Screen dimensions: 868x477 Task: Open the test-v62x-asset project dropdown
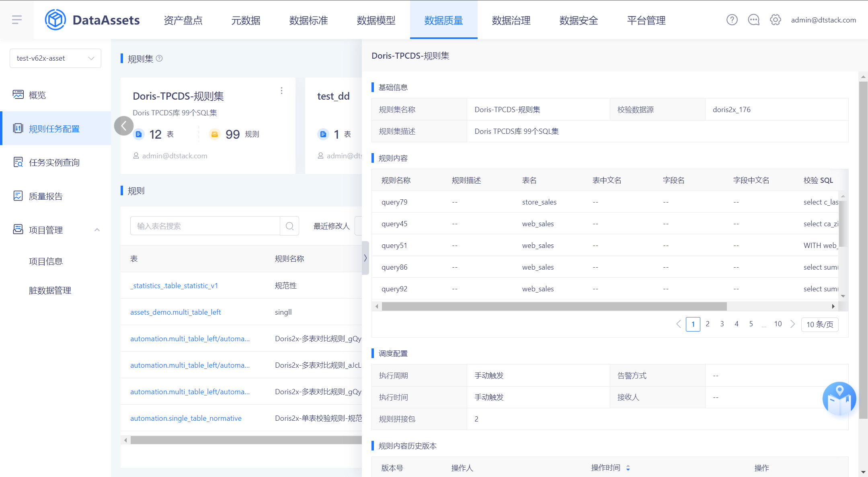click(55, 58)
